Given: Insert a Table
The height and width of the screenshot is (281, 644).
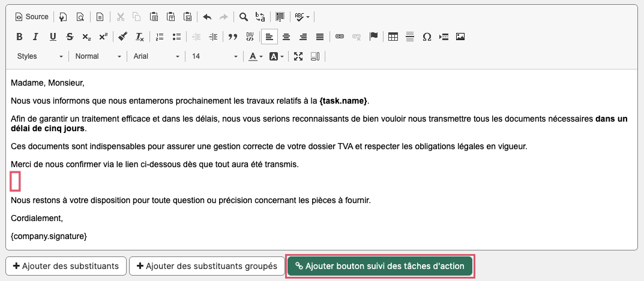Looking at the screenshot, I should click(x=393, y=37).
